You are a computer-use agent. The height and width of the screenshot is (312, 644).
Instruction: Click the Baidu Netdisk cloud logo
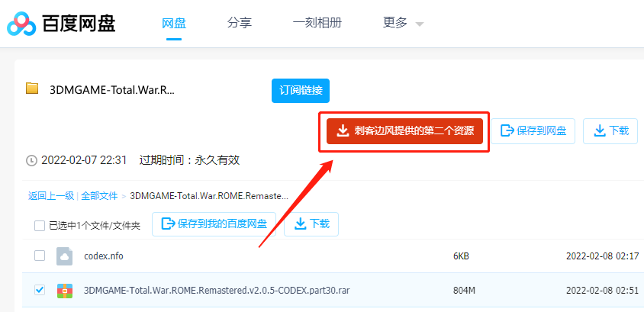tap(22, 24)
